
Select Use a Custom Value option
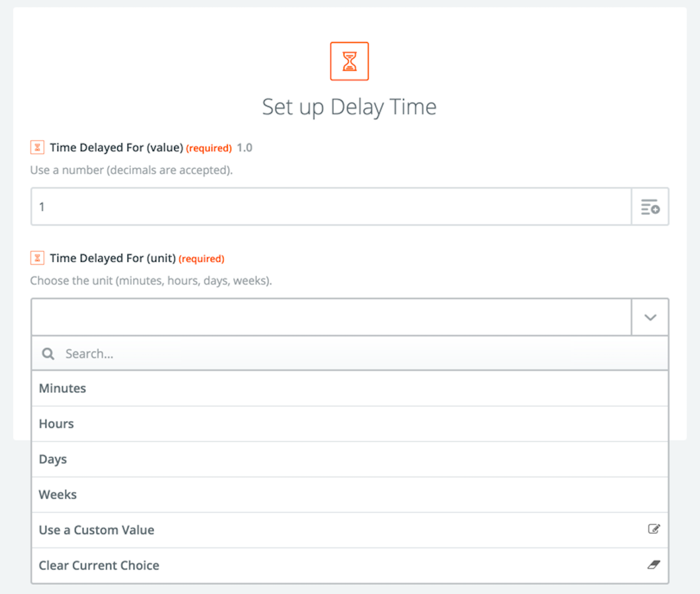pyautogui.click(x=350, y=530)
